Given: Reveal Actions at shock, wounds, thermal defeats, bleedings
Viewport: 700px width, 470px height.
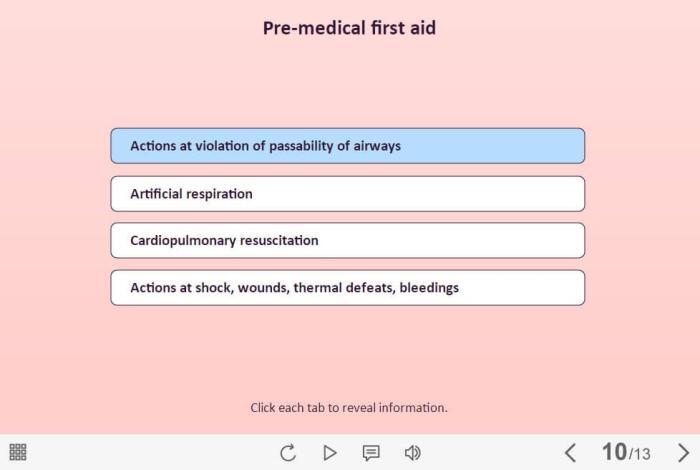Looking at the screenshot, I should click(348, 288).
